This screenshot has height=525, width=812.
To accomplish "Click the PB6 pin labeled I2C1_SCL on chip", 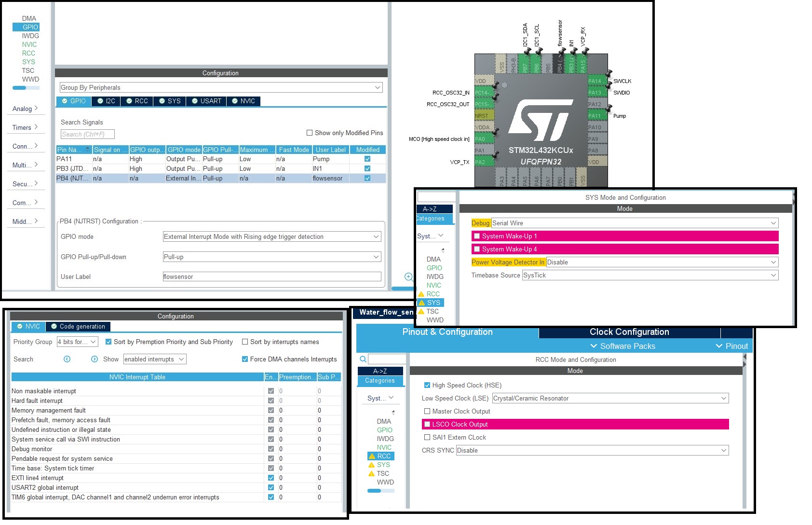I will point(536,63).
